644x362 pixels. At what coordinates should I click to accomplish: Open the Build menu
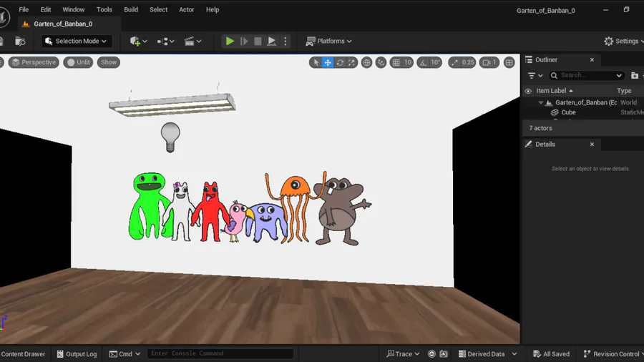[x=131, y=9]
